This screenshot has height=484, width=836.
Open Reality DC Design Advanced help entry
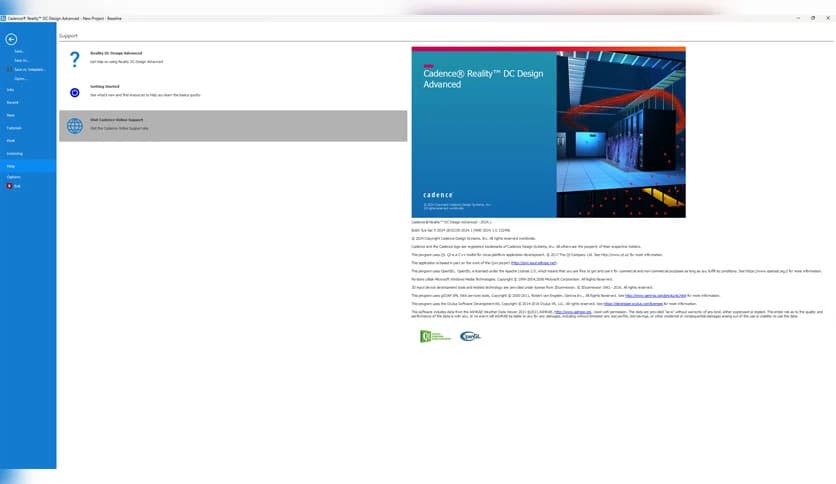point(233,59)
